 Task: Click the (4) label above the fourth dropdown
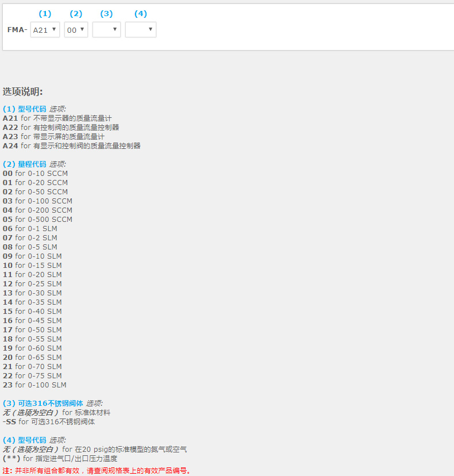(x=140, y=13)
